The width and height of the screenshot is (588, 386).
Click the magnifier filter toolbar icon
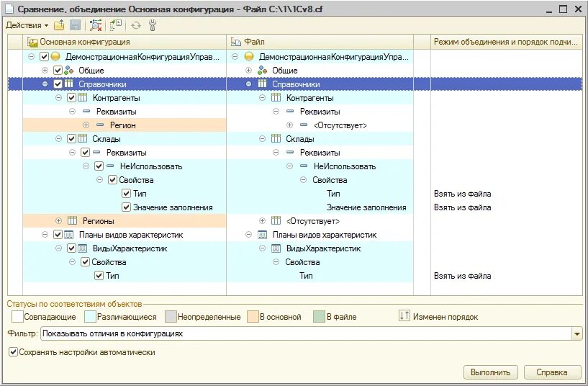tap(96, 25)
